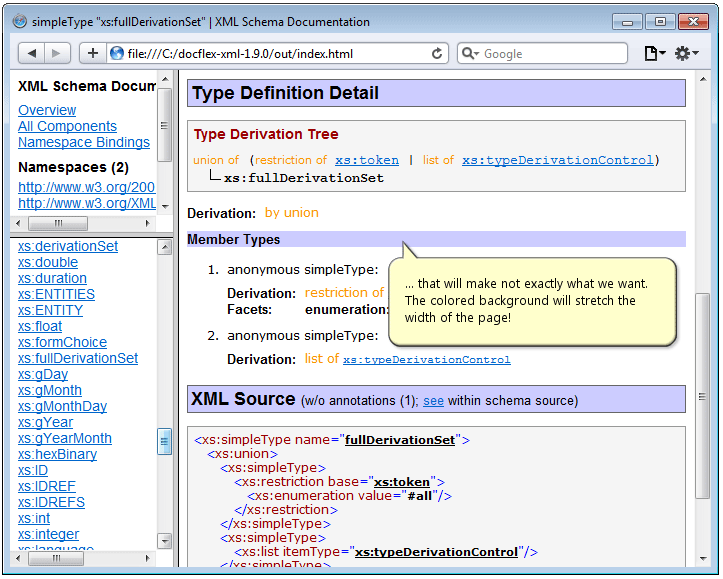Click the xs:typeDerivationControl link under Member Types
Viewport: 723px width, 579px height.
(426, 360)
